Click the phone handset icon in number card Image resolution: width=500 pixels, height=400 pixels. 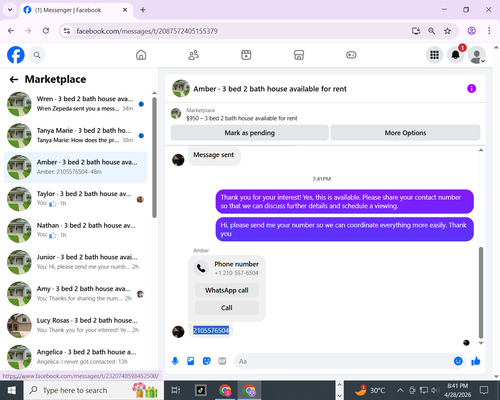[x=201, y=268]
